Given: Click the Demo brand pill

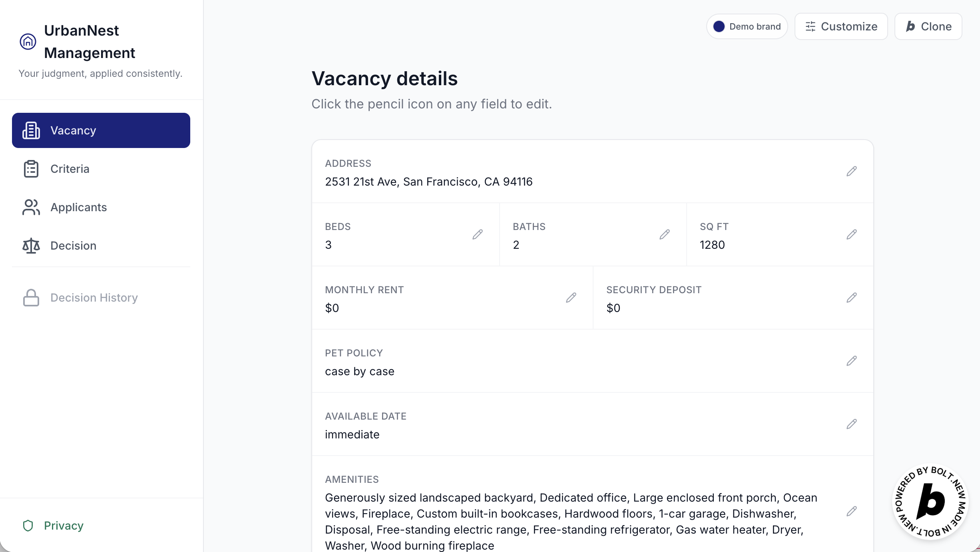Looking at the screenshot, I should [x=747, y=26].
